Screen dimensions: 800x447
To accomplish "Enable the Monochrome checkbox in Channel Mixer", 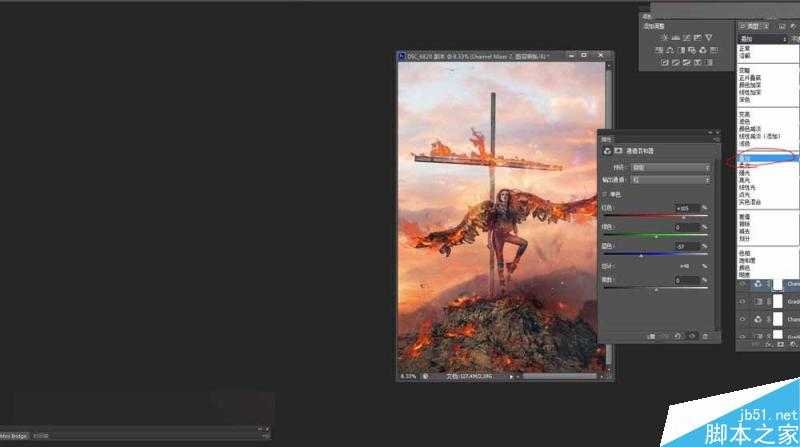I will coord(604,193).
